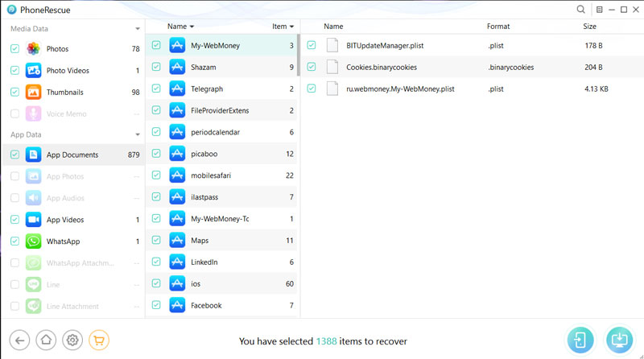Uncheck Cookies.binarycookies file checkbox

pyautogui.click(x=312, y=68)
